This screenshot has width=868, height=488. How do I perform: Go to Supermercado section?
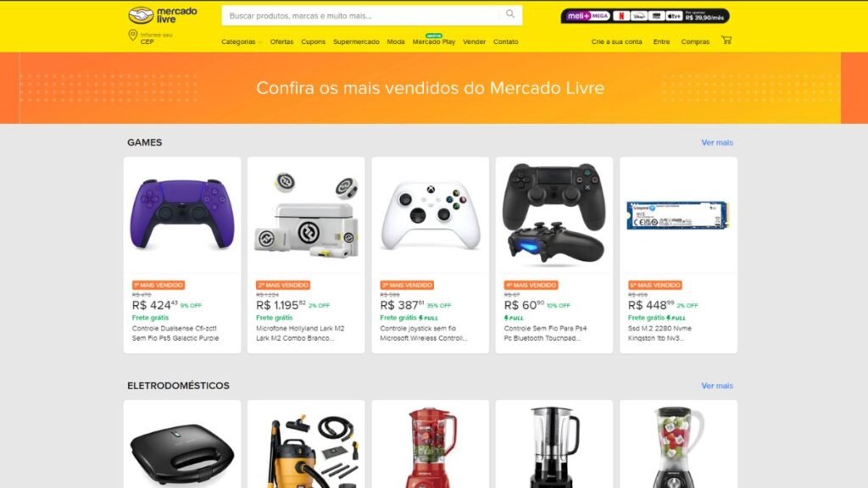click(356, 42)
